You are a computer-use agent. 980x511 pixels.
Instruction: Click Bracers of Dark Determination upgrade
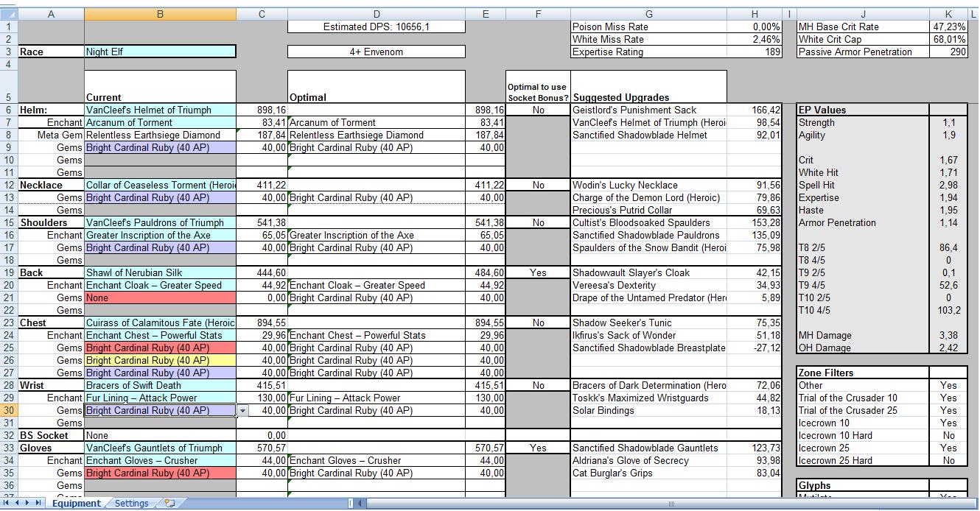(649, 385)
